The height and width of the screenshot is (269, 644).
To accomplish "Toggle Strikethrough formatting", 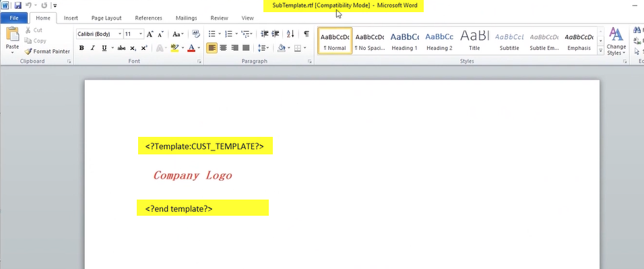I will 121,48.
